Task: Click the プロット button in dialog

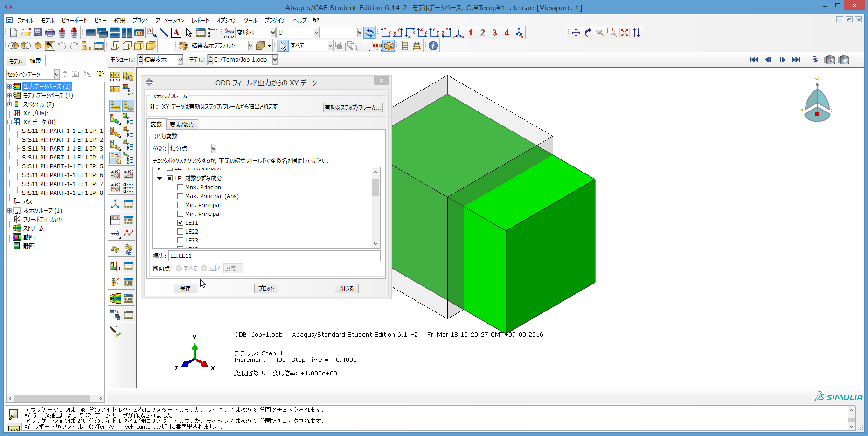Action: pyautogui.click(x=266, y=289)
